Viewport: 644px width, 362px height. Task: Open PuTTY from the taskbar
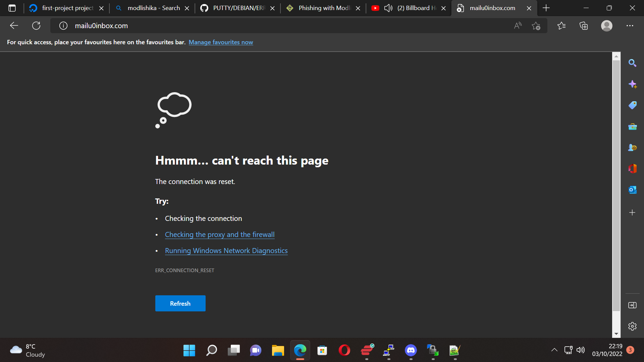388,350
